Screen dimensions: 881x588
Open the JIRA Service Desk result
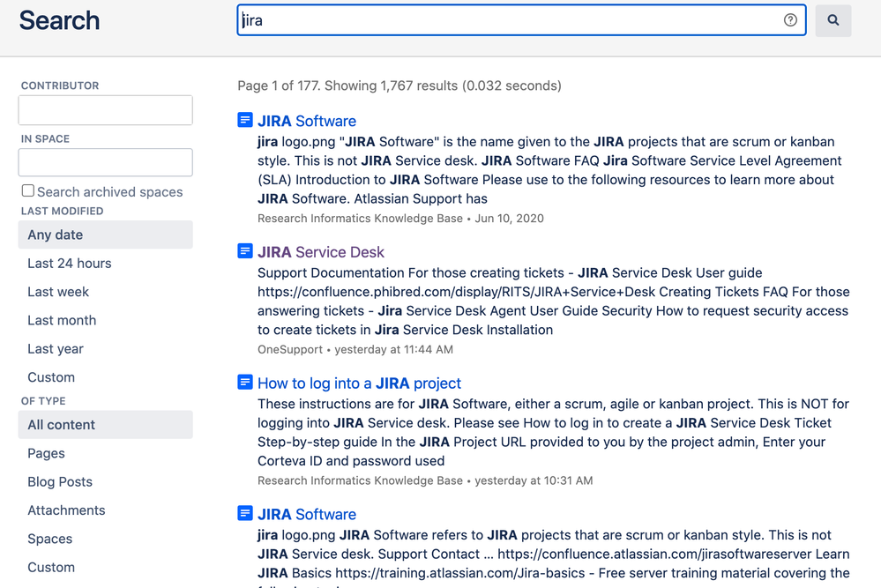pos(320,251)
